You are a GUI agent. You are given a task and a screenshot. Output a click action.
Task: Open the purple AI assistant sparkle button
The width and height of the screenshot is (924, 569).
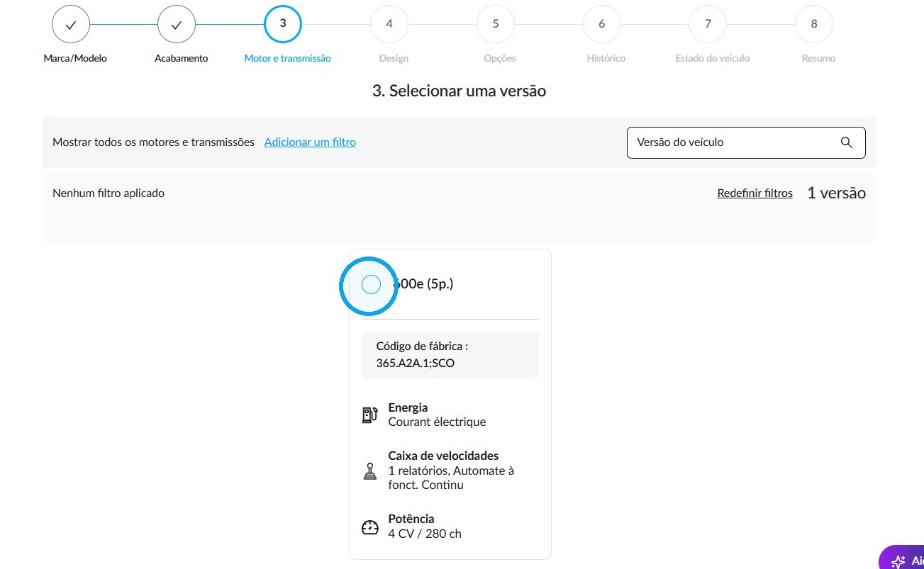click(901, 559)
